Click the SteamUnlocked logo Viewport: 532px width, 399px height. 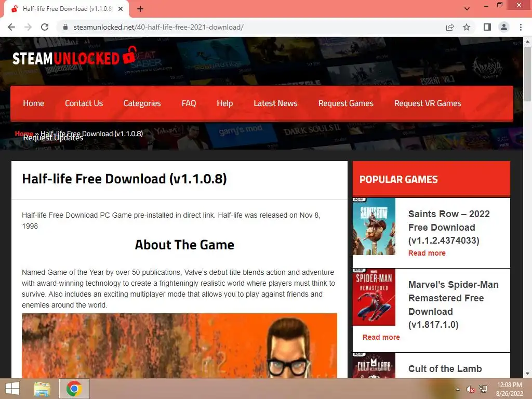75,56
